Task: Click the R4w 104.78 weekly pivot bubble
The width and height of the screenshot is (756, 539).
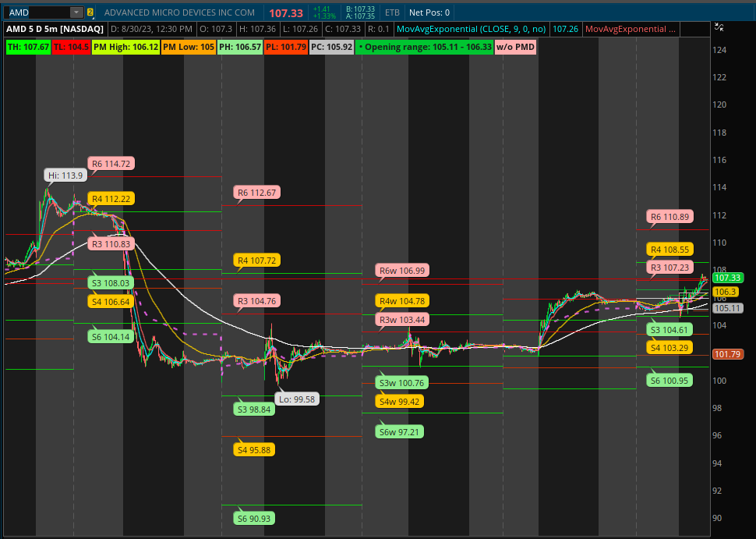Action: [402, 301]
